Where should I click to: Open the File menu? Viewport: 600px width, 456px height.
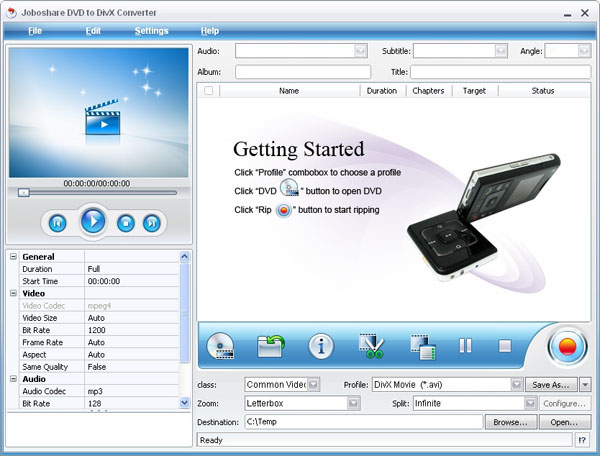35,31
